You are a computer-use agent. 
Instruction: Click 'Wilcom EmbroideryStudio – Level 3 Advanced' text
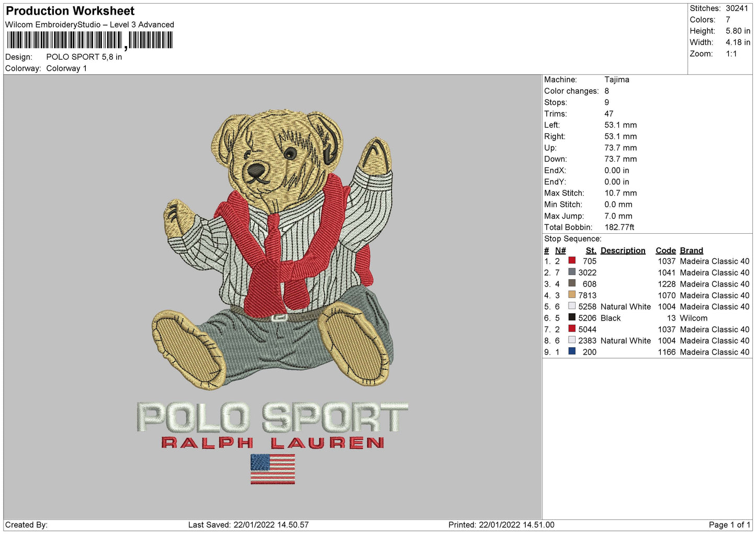pyautogui.click(x=89, y=25)
